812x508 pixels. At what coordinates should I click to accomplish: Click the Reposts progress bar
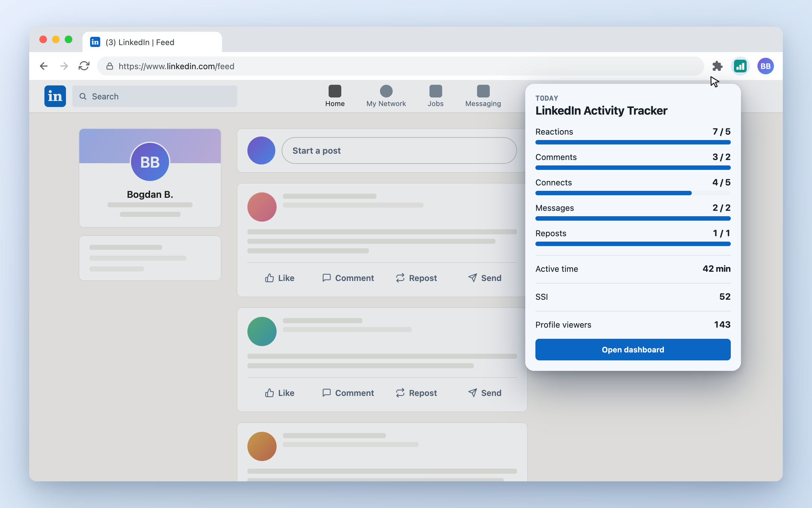(633, 244)
